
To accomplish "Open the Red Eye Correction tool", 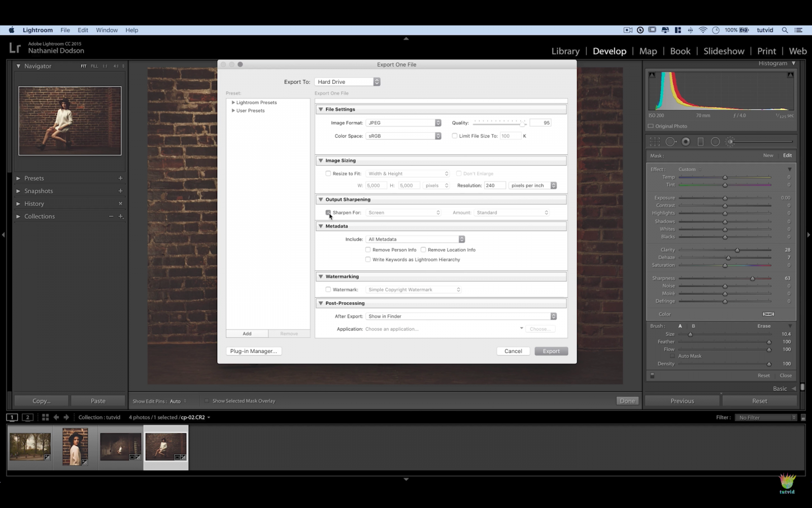I will (686, 141).
